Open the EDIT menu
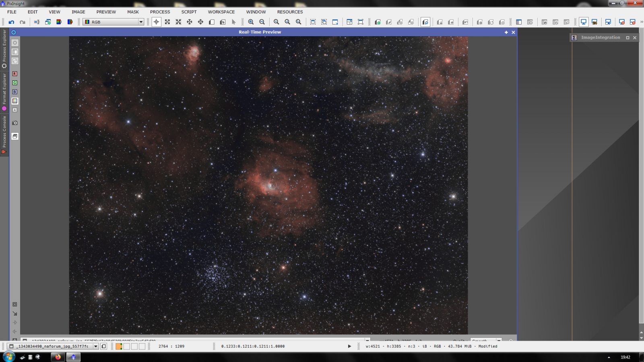Screen dimensions: 644x362 tap(33, 12)
